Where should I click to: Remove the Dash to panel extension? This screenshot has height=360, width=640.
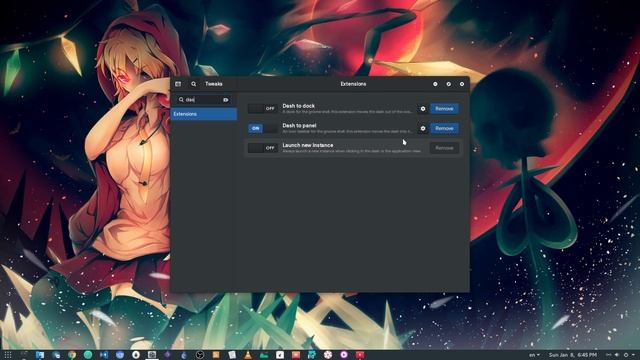point(444,128)
